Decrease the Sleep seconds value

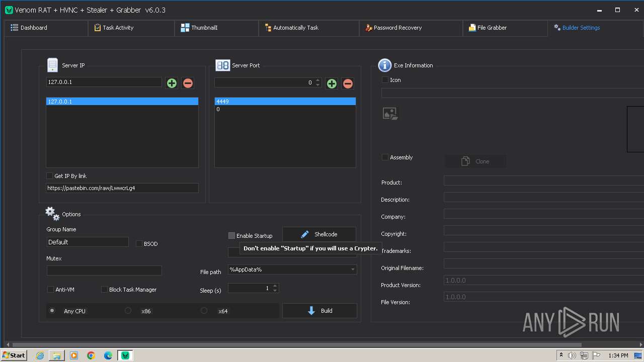[x=275, y=291]
